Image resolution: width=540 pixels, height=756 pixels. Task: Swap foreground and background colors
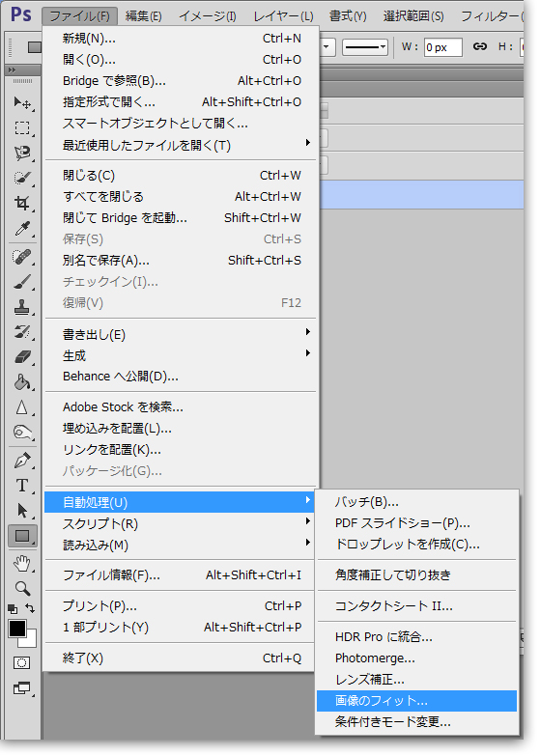click(x=30, y=609)
